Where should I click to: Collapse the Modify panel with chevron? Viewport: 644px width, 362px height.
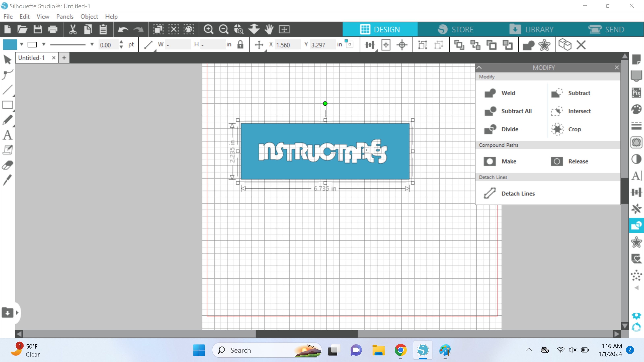479,67
